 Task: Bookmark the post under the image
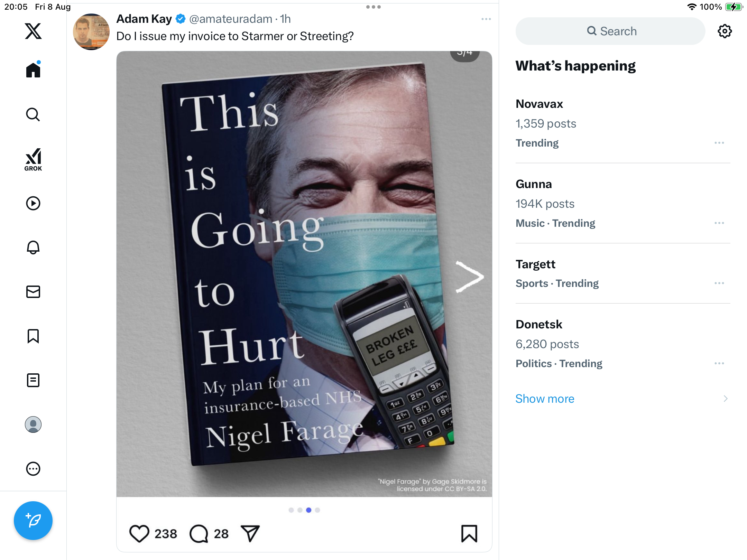(469, 533)
